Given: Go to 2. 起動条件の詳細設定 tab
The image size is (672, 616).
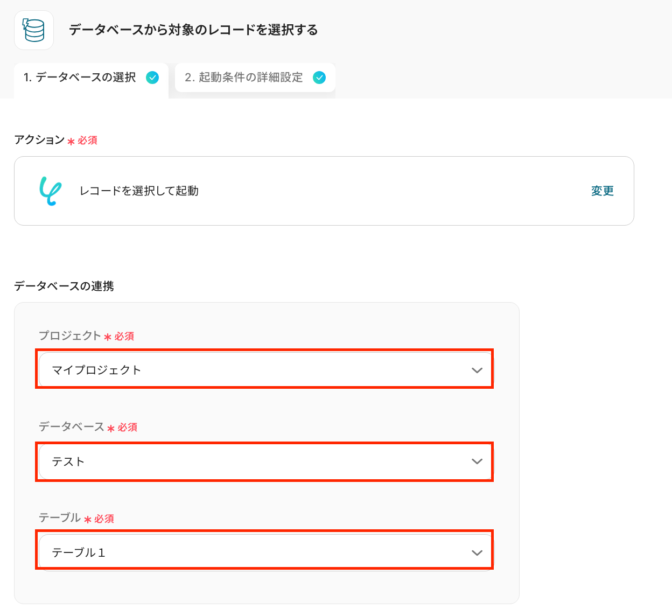Looking at the screenshot, I should (x=243, y=78).
